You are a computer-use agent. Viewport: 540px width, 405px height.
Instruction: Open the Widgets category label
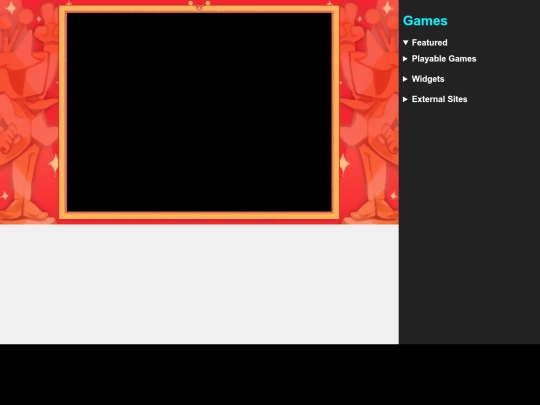pos(428,79)
